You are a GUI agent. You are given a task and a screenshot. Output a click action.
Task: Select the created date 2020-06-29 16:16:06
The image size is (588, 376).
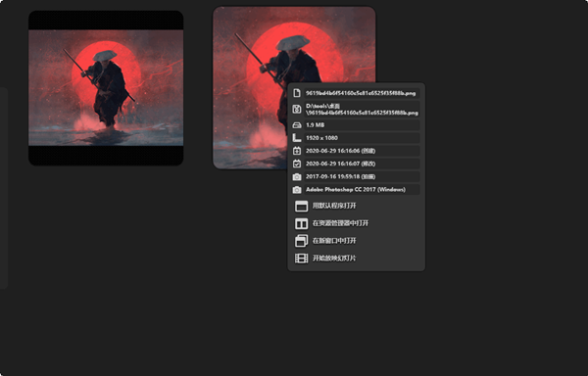coord(362,151)
